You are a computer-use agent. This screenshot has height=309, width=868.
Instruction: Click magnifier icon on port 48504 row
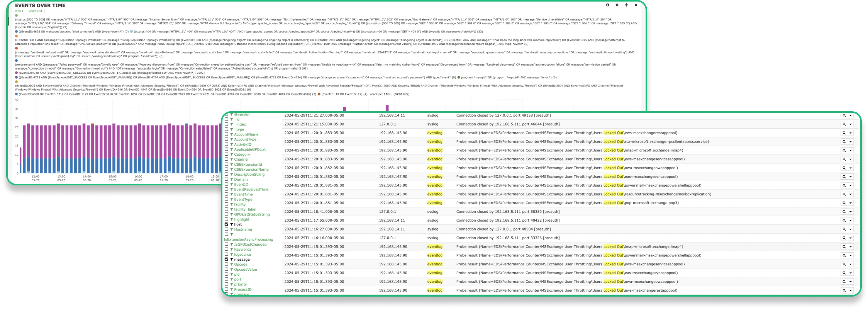coord(844,229)
